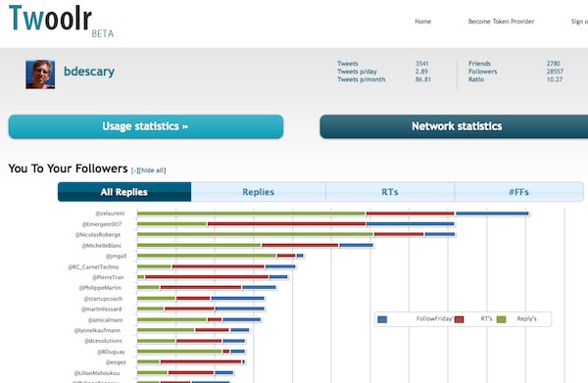Click the Network statistics button
The width and height of the screenshot is (588, 383).
coord(454,126)
